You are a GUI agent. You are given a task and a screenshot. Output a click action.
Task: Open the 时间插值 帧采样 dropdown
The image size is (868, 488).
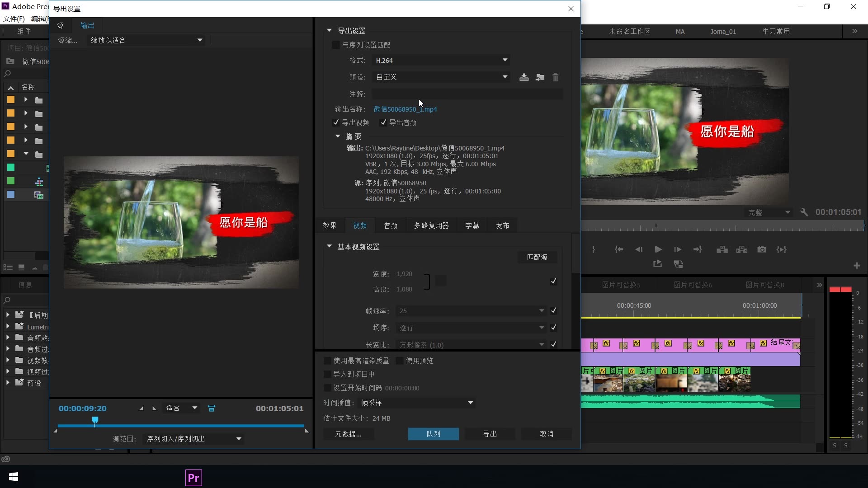[x=416, y=403]
